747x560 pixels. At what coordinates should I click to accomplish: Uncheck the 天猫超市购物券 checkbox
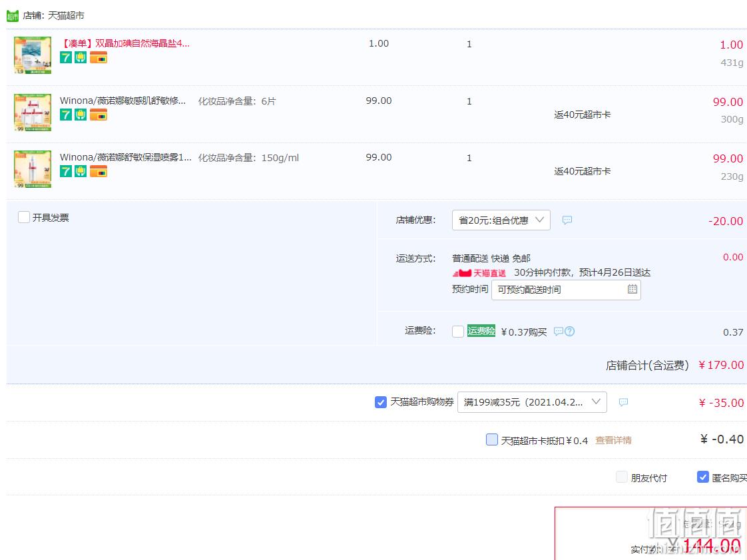click(381, 402)
